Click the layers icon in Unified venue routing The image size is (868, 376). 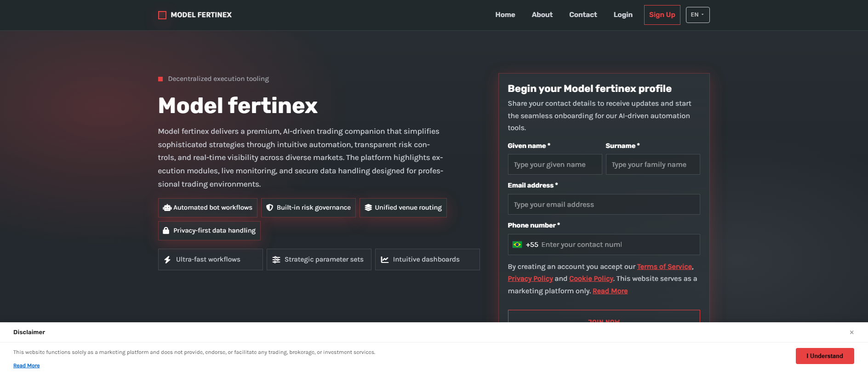click(368, 208)
